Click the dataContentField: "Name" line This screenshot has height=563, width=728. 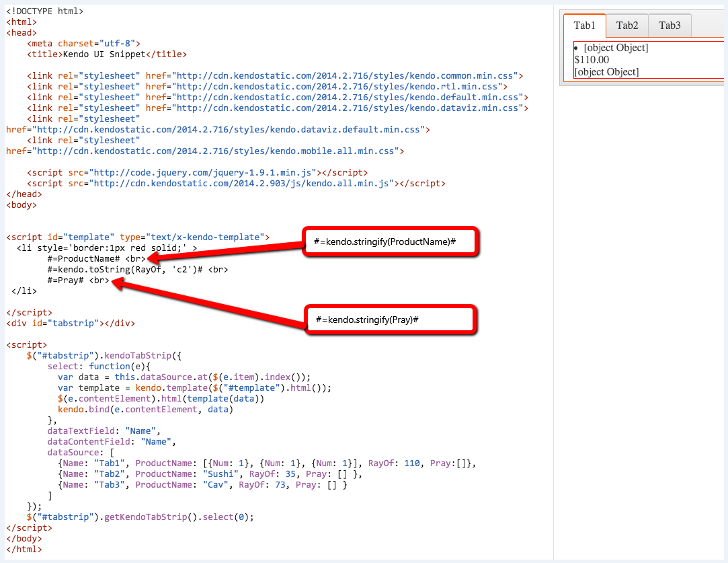pos(112,442)
